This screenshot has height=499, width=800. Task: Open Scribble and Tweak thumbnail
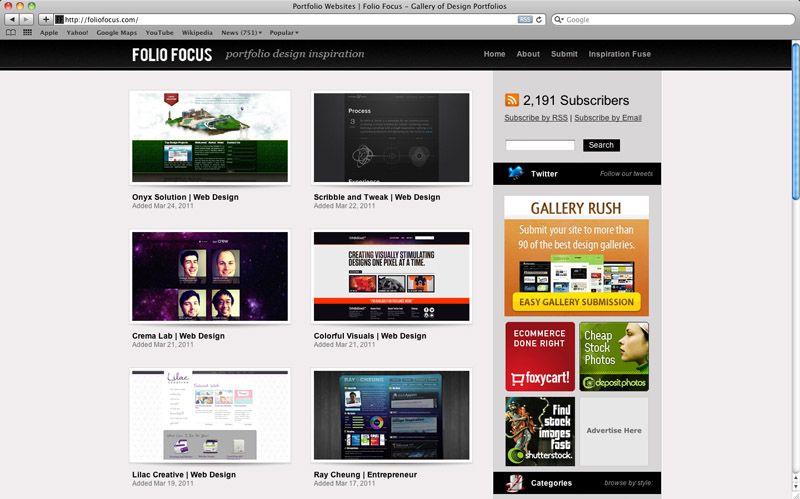(391, 137)
